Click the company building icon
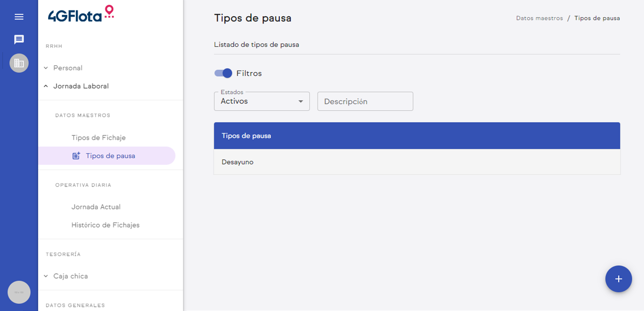This screenshot has height=311, width=644. (x=19, y=63)
